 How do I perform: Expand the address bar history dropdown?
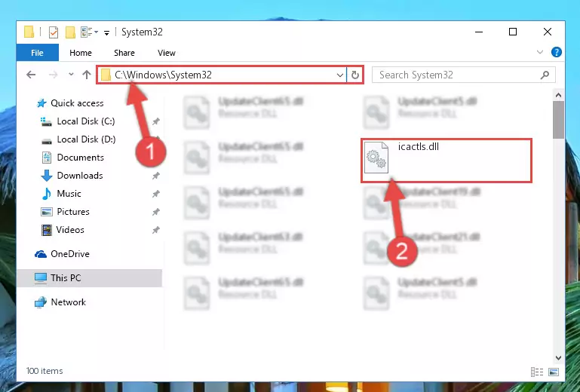pyautogui.click(x=340, y=75)
